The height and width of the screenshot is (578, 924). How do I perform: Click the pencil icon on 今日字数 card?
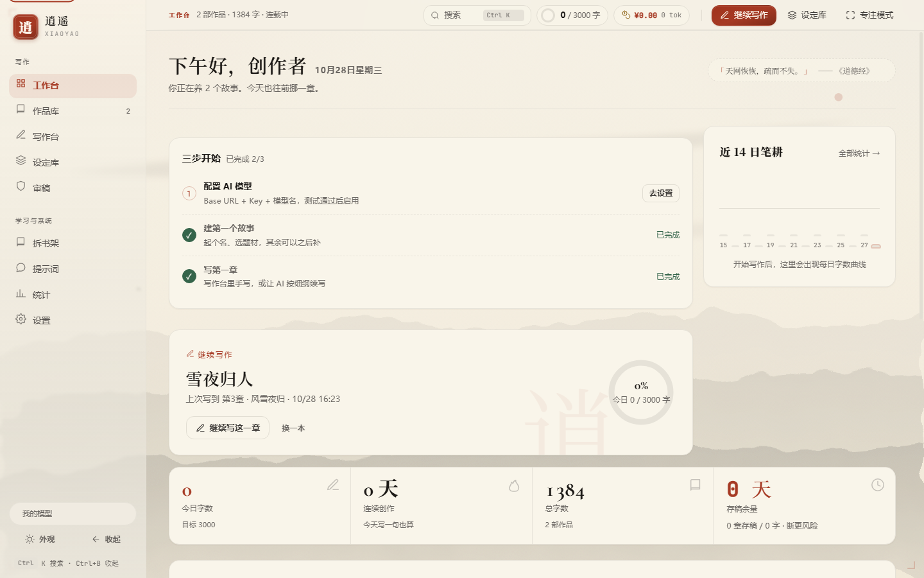[333, 485]
